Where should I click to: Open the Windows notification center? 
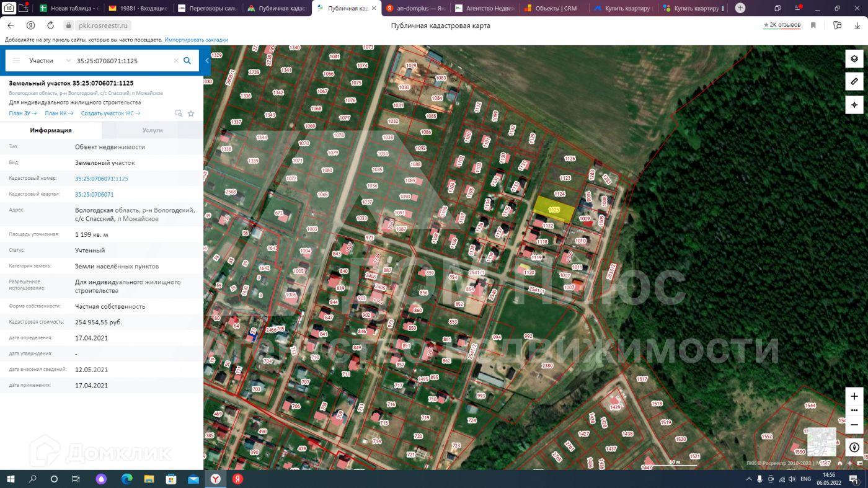click(853, 479)
